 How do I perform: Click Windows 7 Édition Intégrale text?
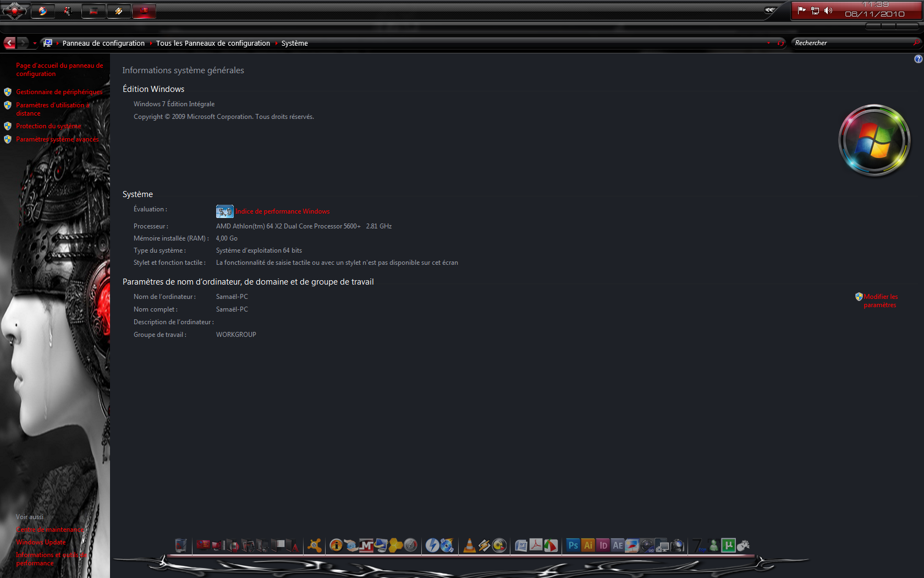(174, 104)
